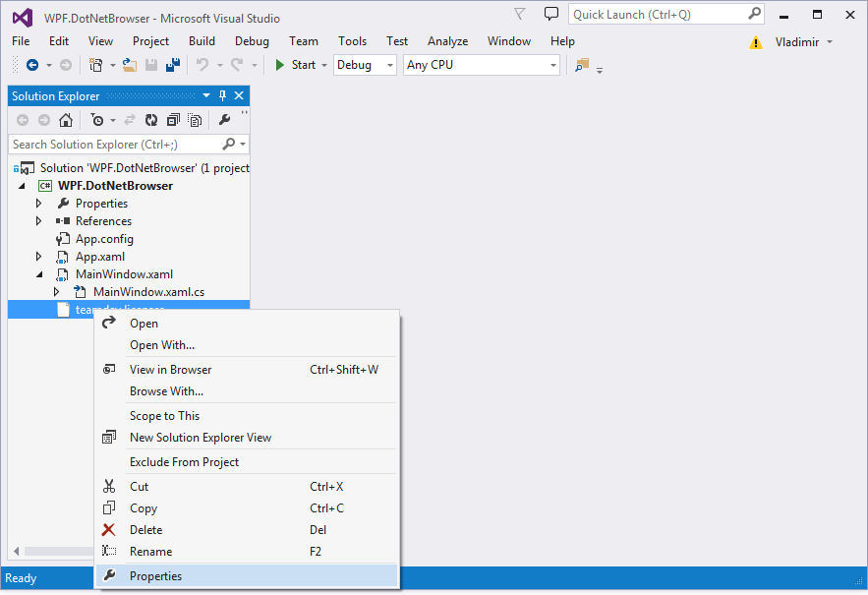Open the Build menu
Screen dimensions: 868x595
pos(202,41)
